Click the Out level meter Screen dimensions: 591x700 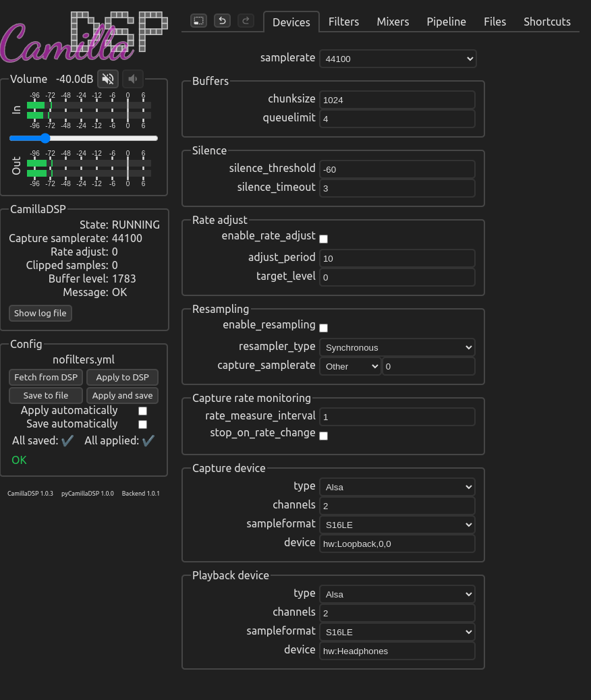click(89, 169)
